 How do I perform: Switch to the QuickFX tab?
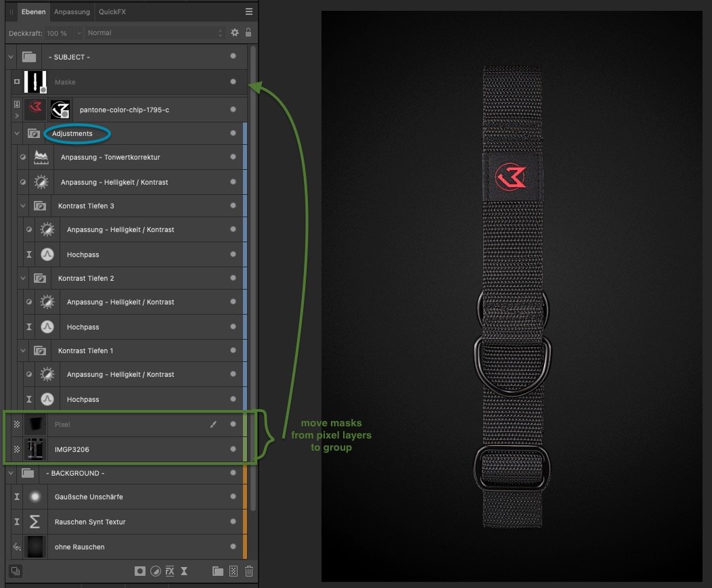click(x=112, y=12)
